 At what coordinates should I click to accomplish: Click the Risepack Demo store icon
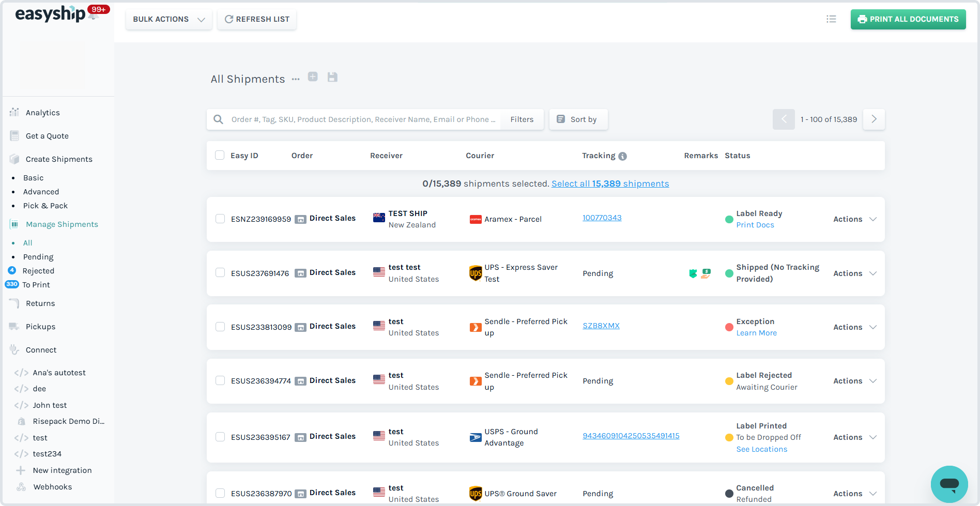point(21,421)
